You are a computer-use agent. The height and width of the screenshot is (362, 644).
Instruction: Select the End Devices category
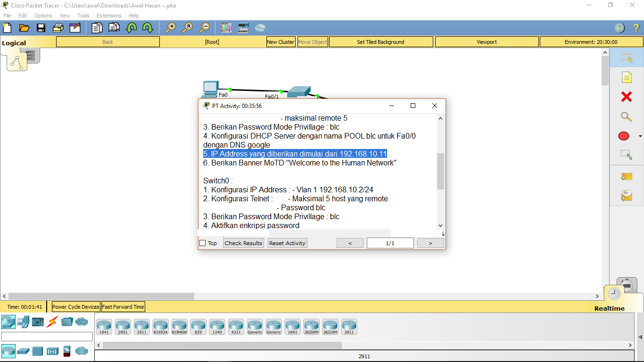click(x=23, y=322)
